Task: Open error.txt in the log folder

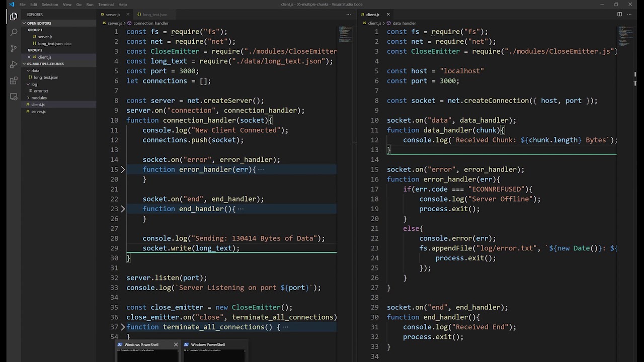Action: [41, 91]
